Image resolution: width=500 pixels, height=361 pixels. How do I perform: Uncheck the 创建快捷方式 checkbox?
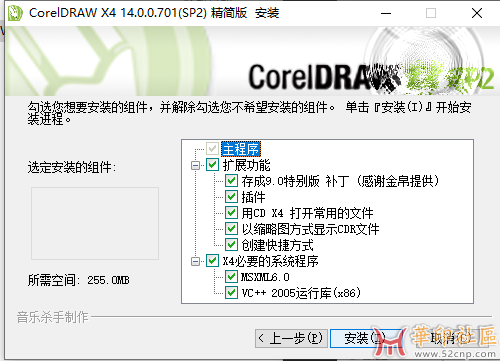[x=231, y=245]
